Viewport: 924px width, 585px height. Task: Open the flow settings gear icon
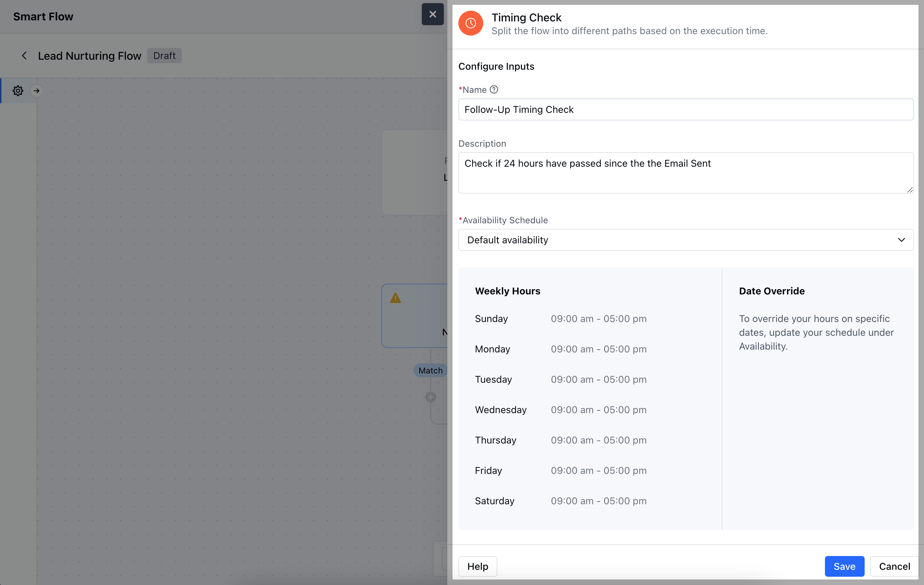click(x=18, y=91)
